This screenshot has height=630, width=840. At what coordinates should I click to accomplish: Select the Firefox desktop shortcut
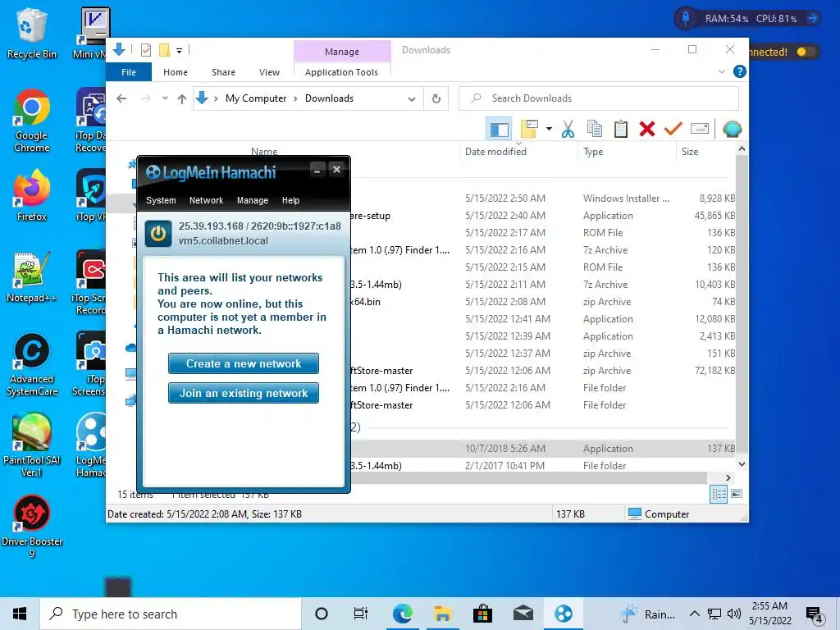coord(32,196)
